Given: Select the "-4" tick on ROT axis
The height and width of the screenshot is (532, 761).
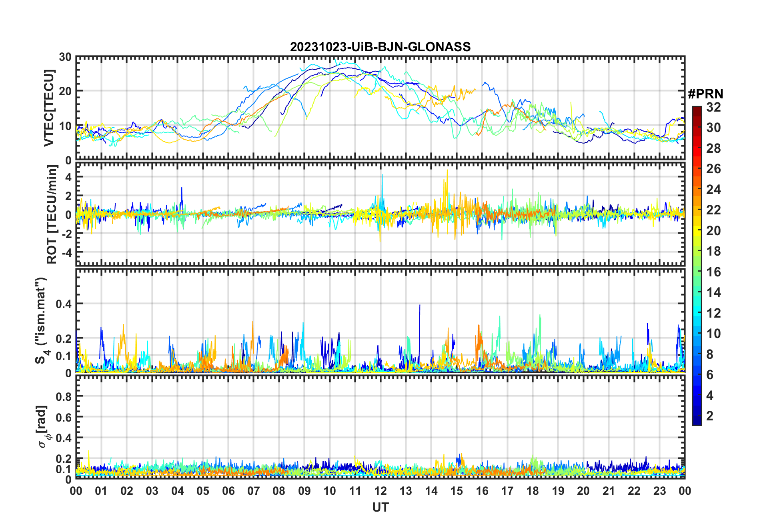Looking at the screenshot, I should (67, 253).
